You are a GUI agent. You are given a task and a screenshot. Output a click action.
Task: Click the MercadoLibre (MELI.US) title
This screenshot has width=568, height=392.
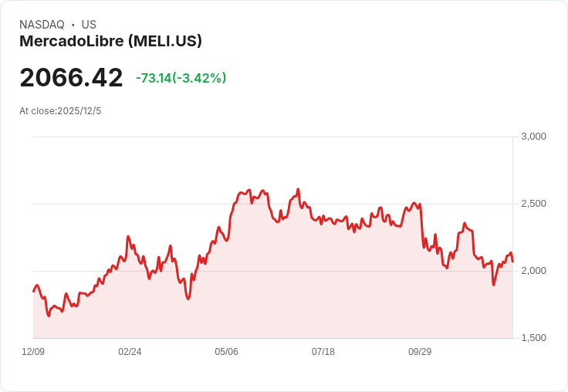tap(110, 41)
